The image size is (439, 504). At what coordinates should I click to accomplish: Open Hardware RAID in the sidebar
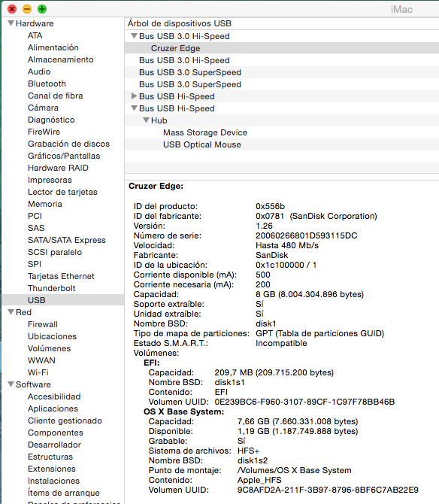click(58, 168)
